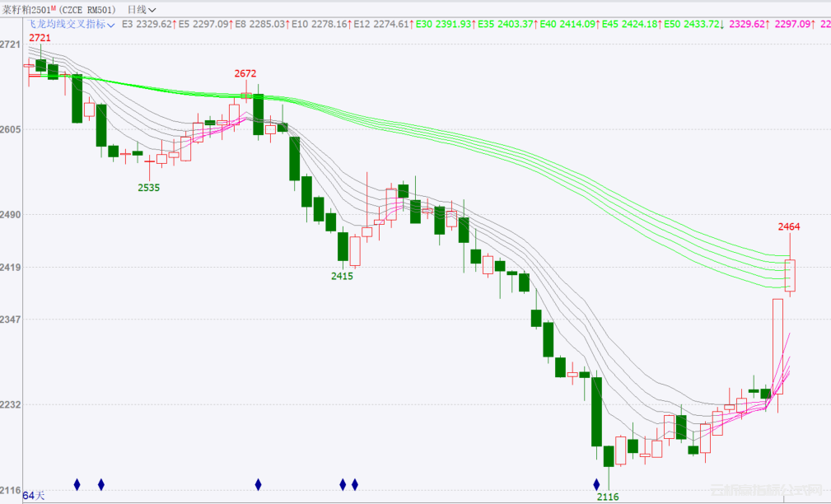Click the 菜籽粕2501 (CZCE RM501) contract title

tap(58, 10)
